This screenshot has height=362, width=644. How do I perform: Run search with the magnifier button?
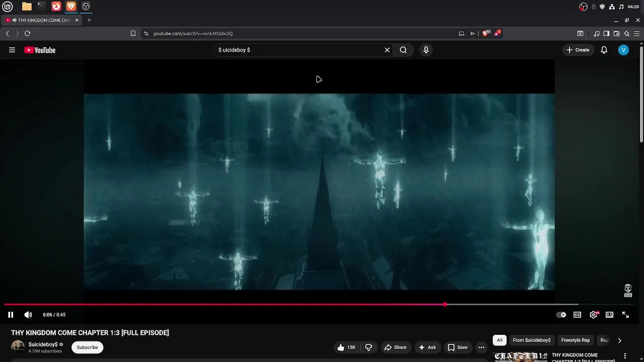(403, 50)
